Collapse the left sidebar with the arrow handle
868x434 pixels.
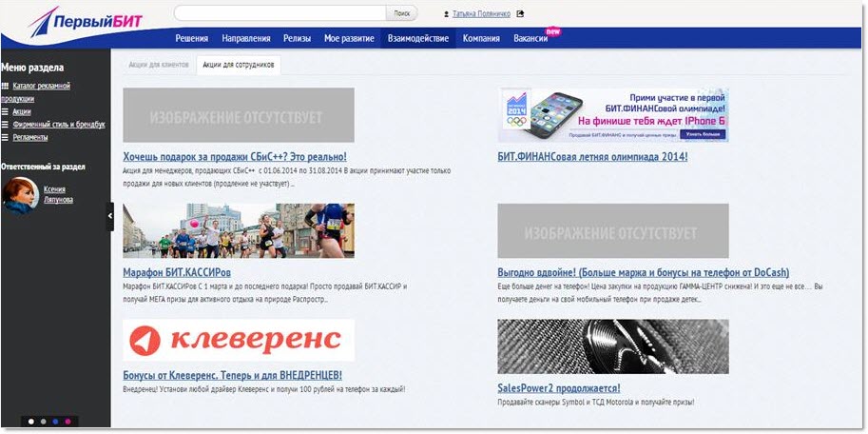tap(109, 216)
